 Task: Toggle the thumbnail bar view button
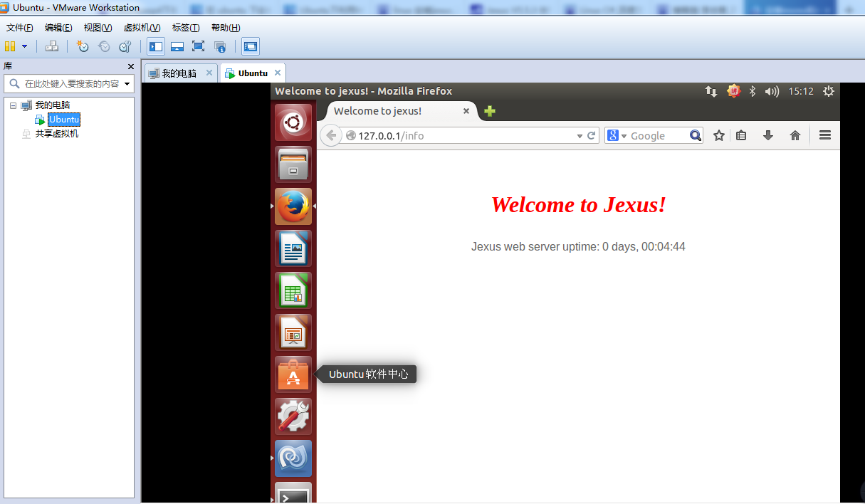coord(177,46)
